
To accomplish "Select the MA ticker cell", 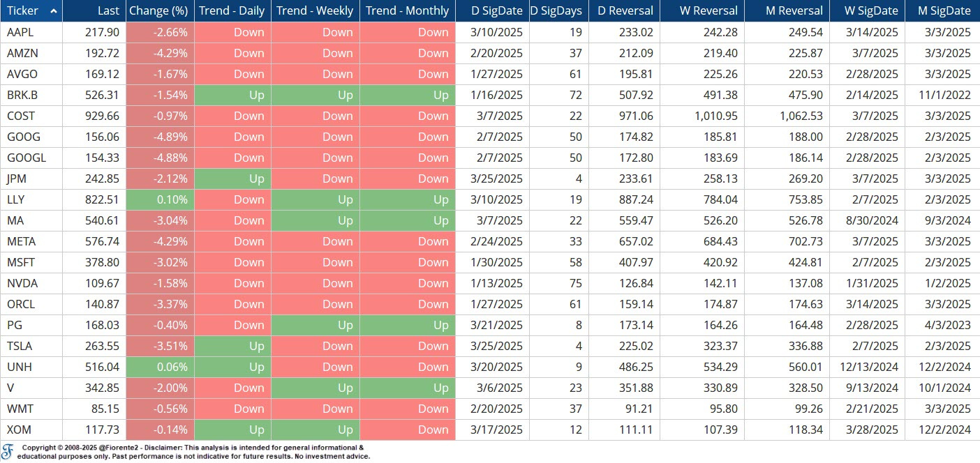I will click(31, 220).
